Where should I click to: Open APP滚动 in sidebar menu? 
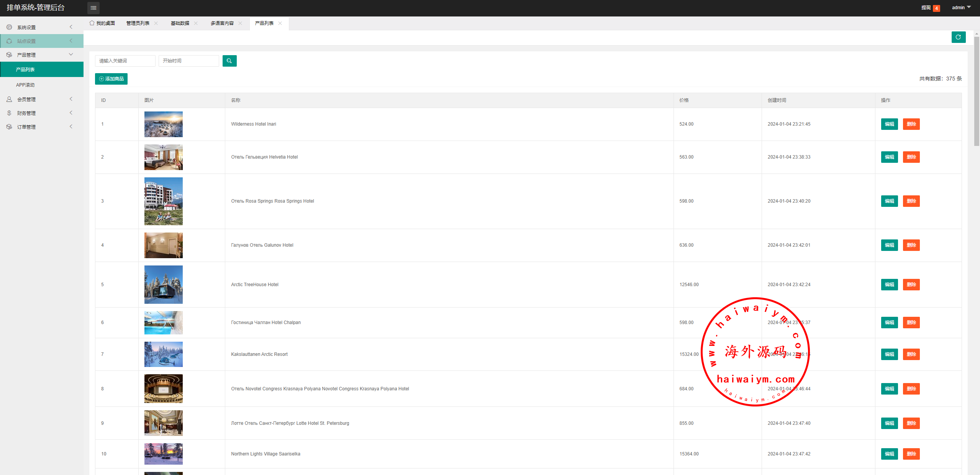click(x=25, y=85)
